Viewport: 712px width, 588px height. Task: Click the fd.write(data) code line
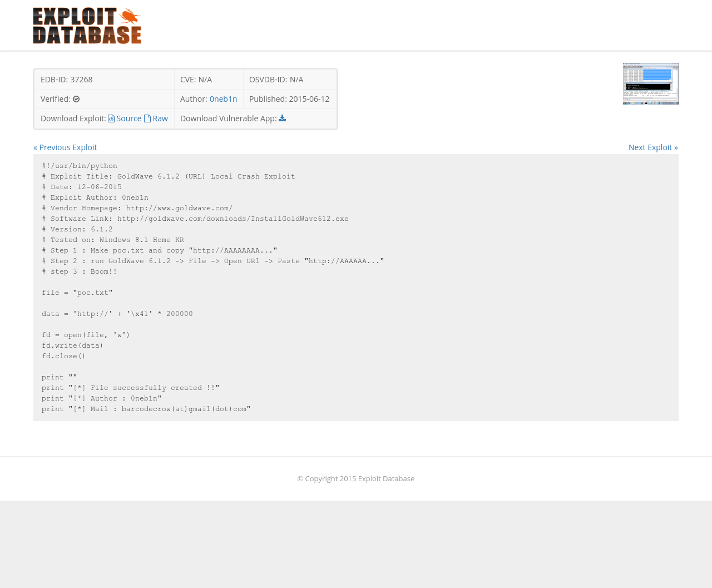click(x=72, y=346)
